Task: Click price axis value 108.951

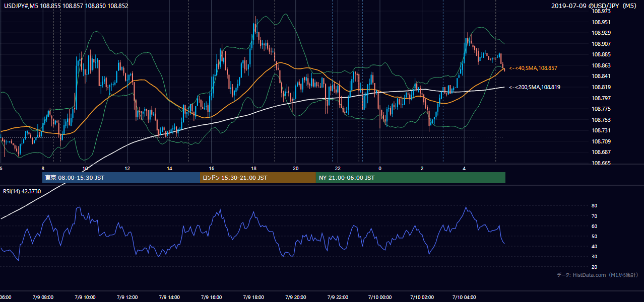Action: click(601, 22)
